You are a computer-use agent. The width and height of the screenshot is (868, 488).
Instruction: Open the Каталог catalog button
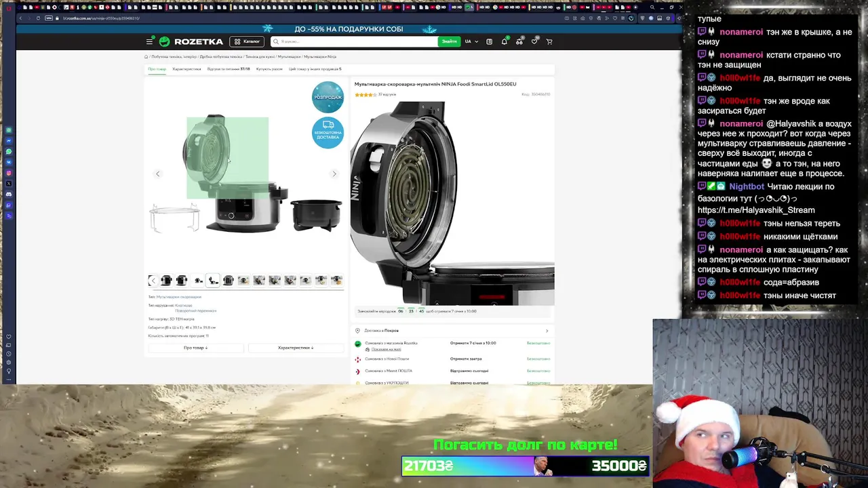[x=247, y=41]
